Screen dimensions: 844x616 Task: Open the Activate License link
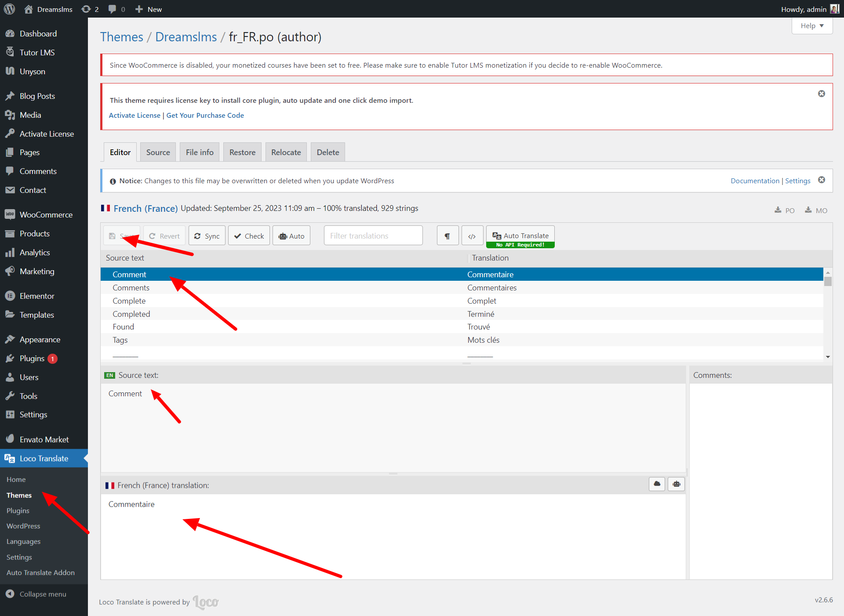tap(135, 115)
